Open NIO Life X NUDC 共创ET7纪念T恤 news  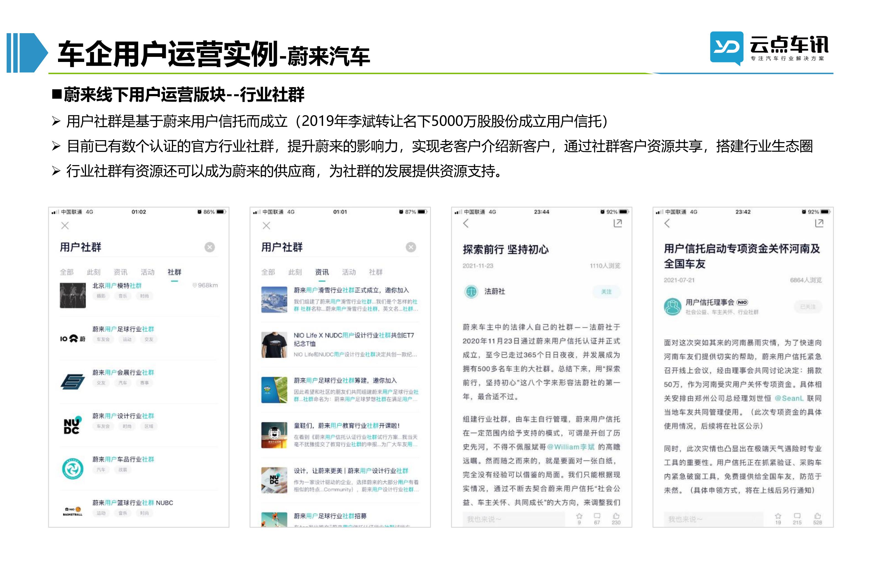point(340,345)
